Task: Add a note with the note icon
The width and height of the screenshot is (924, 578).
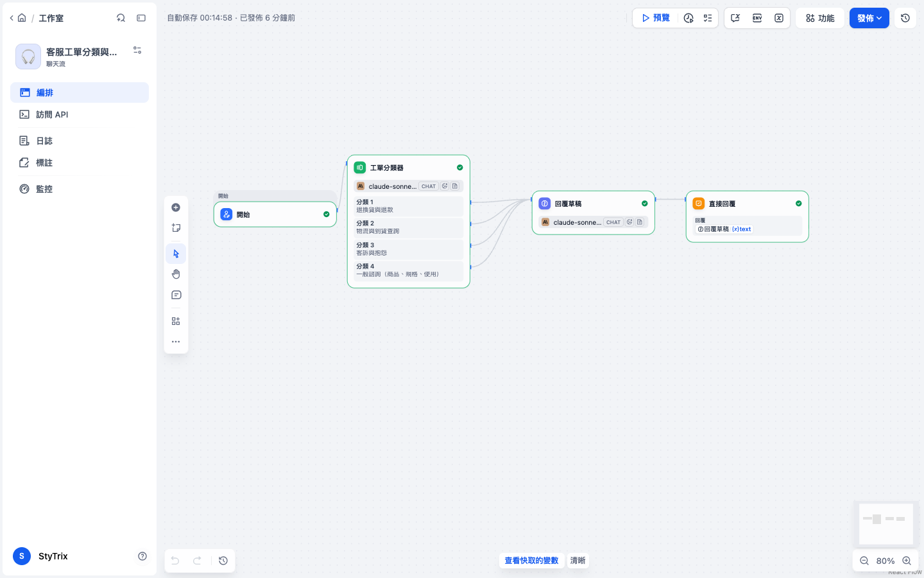Action: (176, 228)
